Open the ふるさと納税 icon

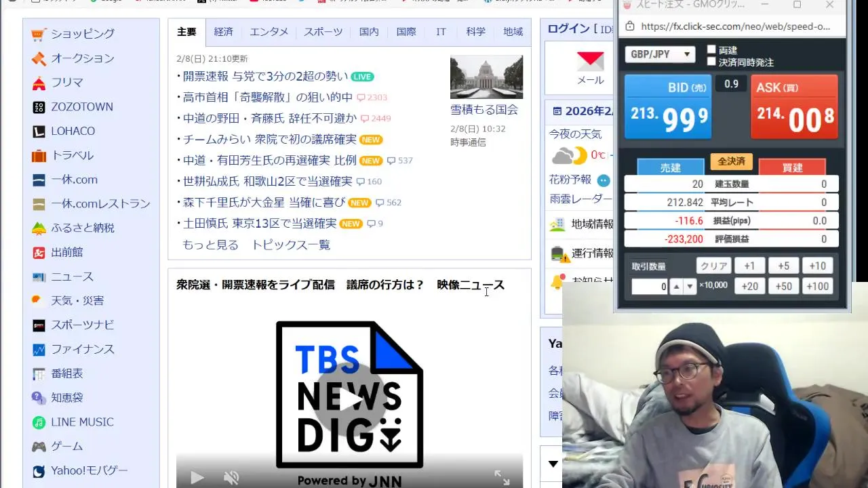pos(39,228)
